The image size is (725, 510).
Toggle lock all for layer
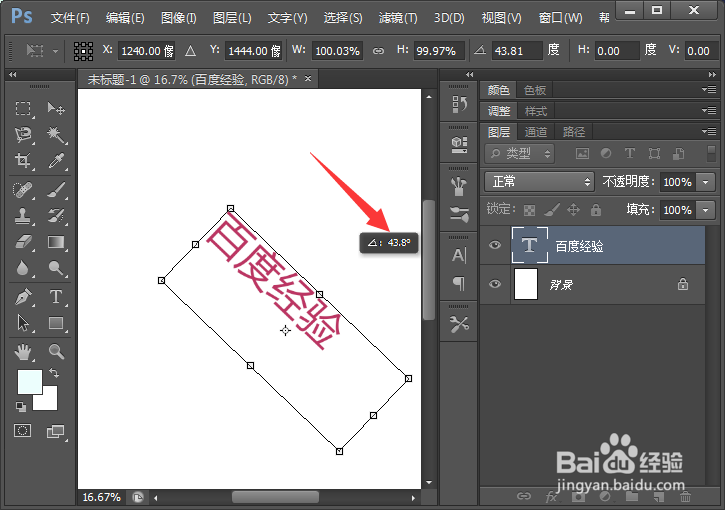[596, 210]
